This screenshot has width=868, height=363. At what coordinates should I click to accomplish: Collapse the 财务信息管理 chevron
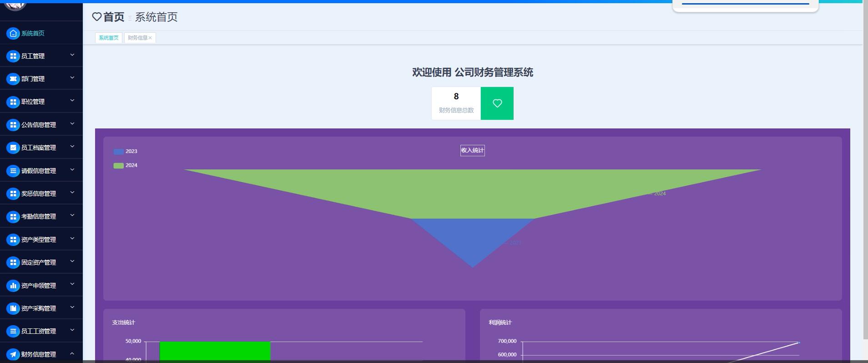coord(72,353)
